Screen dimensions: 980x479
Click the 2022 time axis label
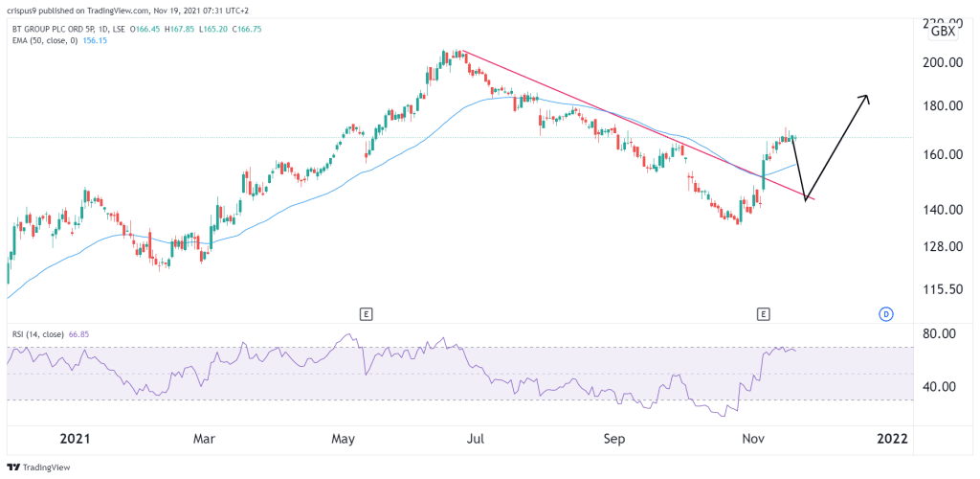(x=892, y=439)
